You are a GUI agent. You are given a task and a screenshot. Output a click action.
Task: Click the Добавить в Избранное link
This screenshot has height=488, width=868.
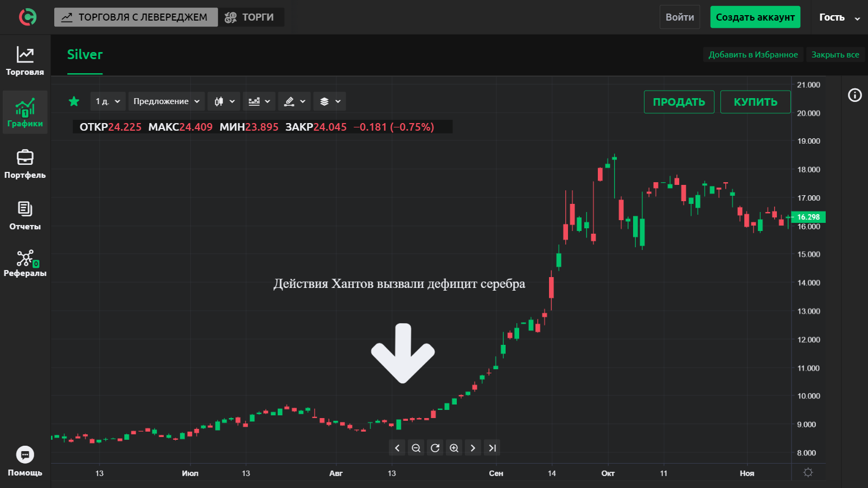pos(752,55)
